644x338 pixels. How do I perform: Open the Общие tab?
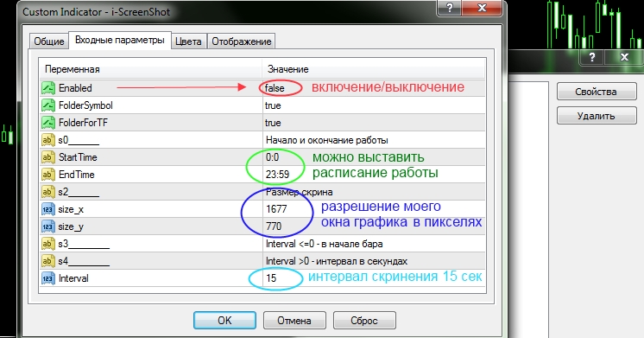point(49,41)
